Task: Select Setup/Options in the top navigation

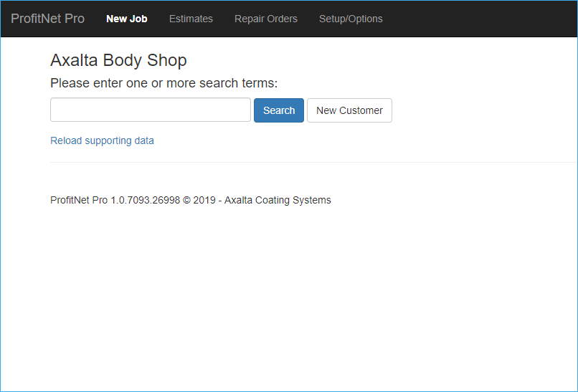Action: point(351,19)
